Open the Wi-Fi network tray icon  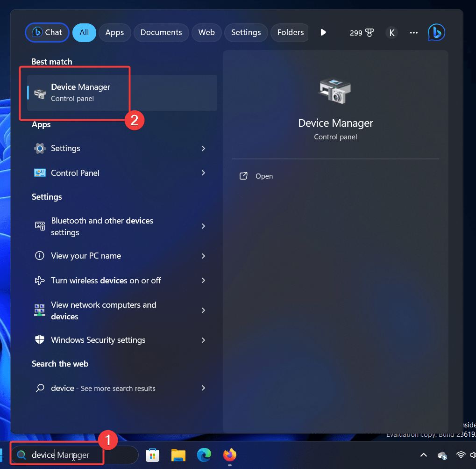(461, 455)
